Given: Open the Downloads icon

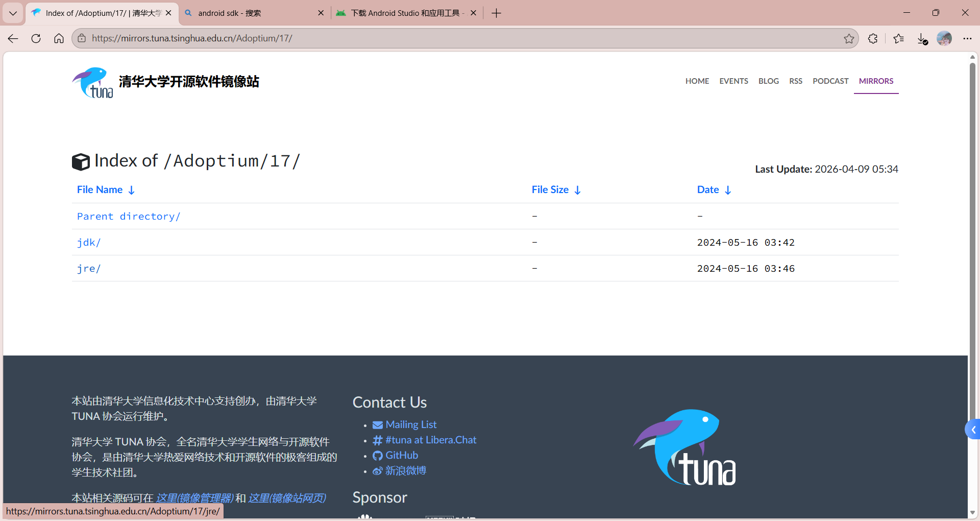Looking at the screenshot, I should 922,38.
